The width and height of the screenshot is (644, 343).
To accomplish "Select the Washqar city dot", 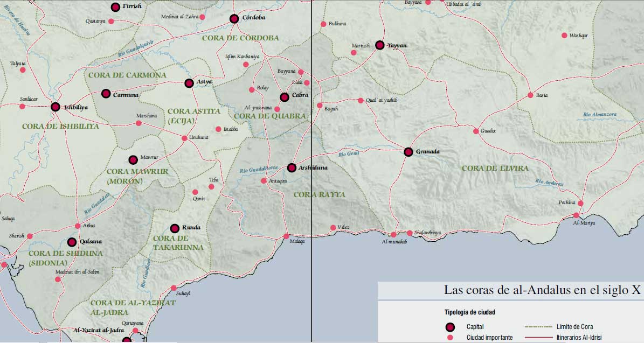I will 564,36.
